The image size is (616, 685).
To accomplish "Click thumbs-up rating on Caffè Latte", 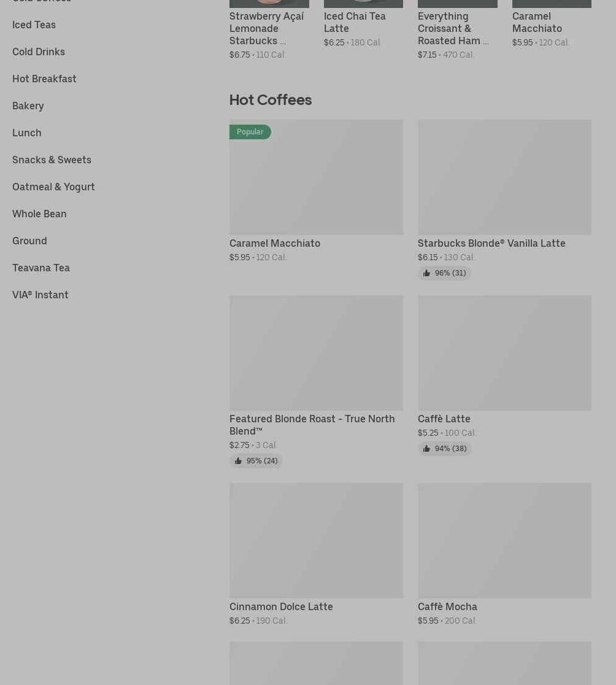I will pyautogui.click(x=444, y=449).
